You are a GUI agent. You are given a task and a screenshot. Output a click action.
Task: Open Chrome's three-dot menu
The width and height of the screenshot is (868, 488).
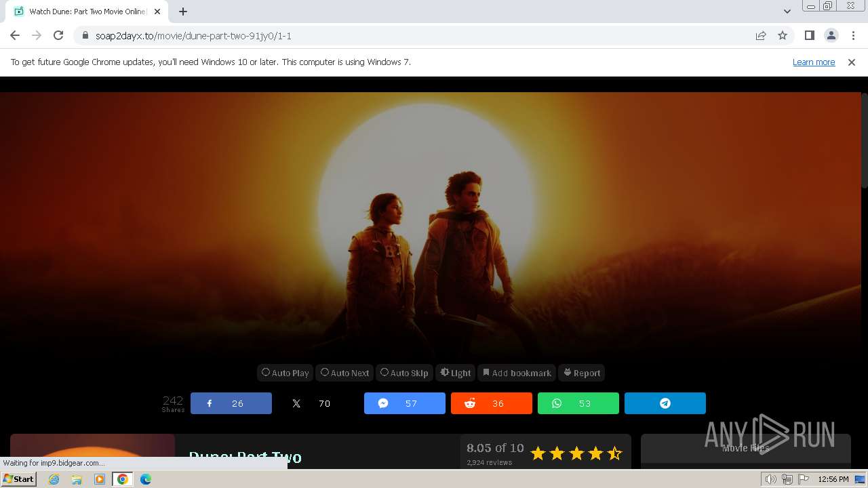click(x=853, y=35)
